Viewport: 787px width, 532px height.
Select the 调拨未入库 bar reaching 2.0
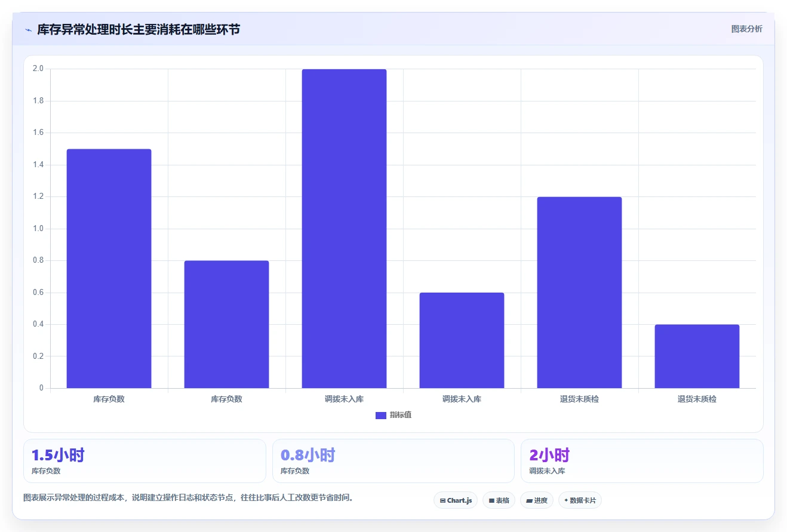pyautogui.click(x=344, y=229)
